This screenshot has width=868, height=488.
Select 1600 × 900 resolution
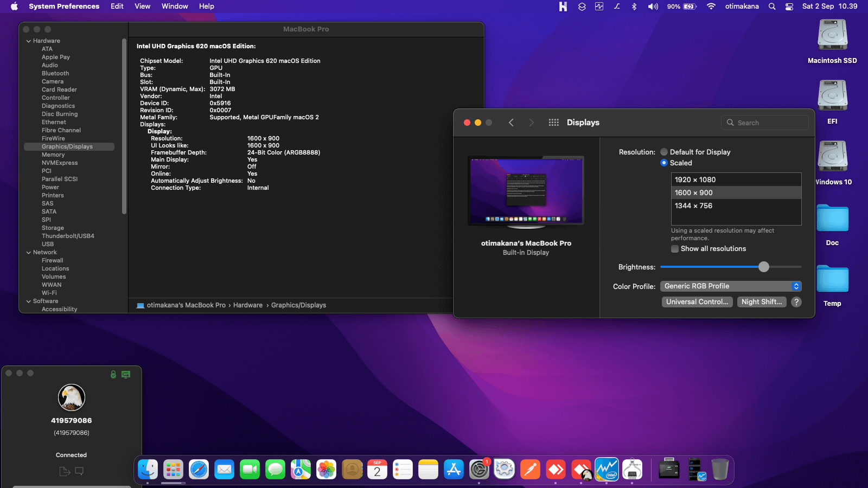(x=736, y=193)
